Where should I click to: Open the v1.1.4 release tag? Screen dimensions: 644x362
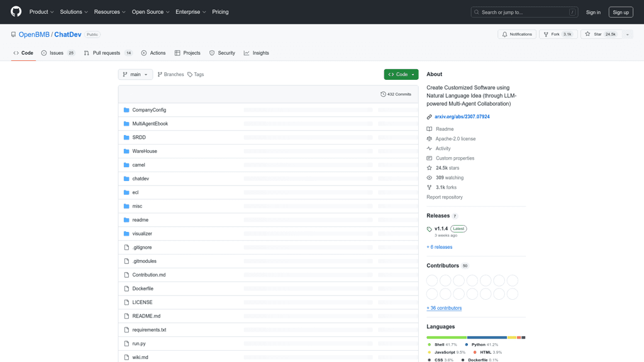441,229
